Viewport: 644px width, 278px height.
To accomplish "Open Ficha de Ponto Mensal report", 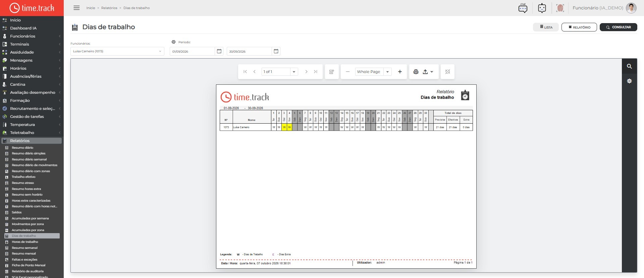I will coord(28,265).
